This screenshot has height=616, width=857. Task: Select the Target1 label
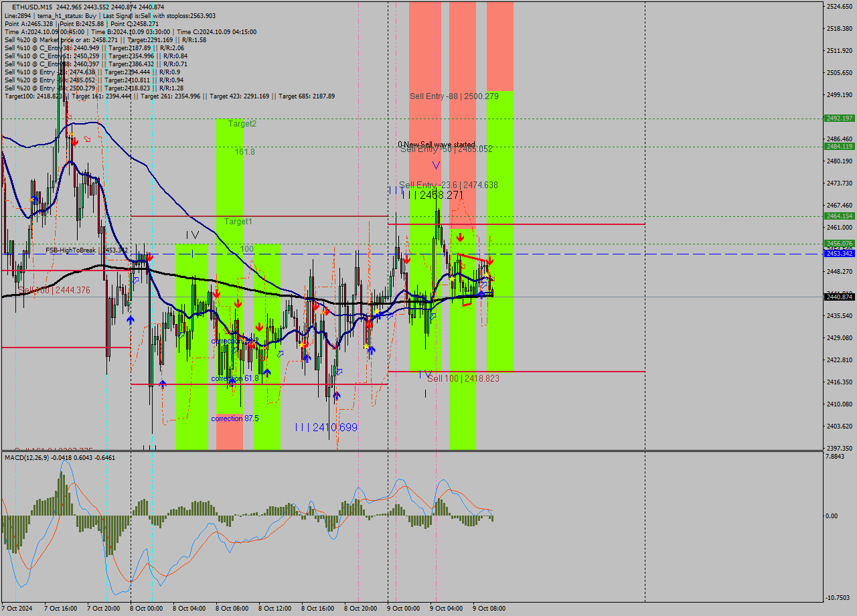pos(238,222)
